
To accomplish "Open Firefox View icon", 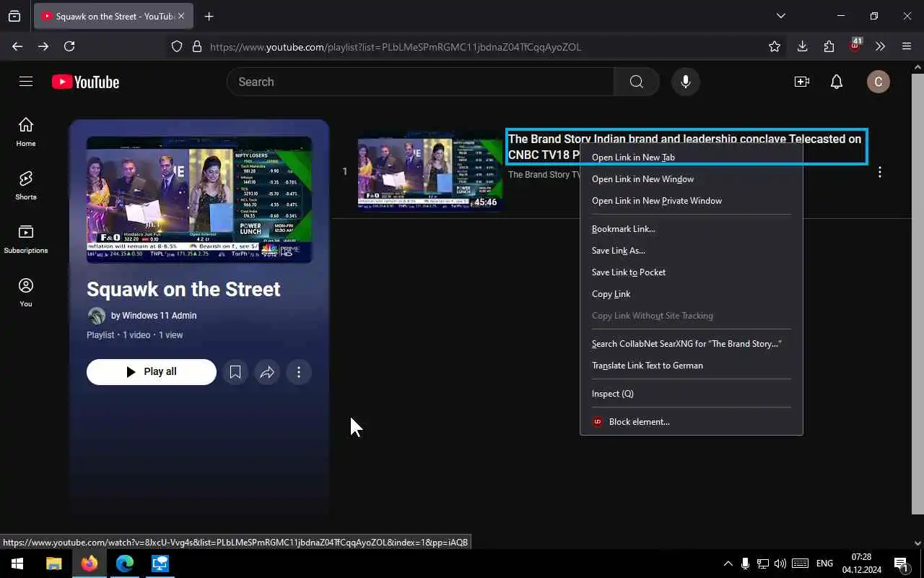I will pyautogui.click(x=14, y=16).
